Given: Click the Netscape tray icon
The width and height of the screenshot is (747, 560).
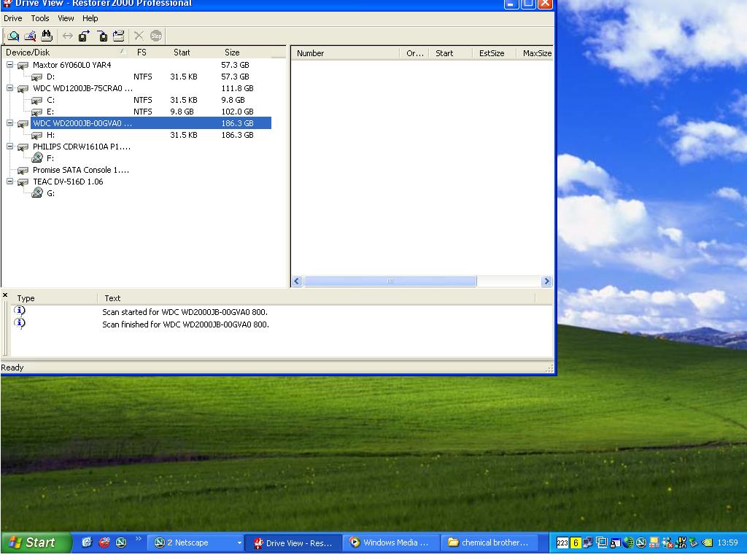Looking at the screenshot, I should click(x=641, y=542).
